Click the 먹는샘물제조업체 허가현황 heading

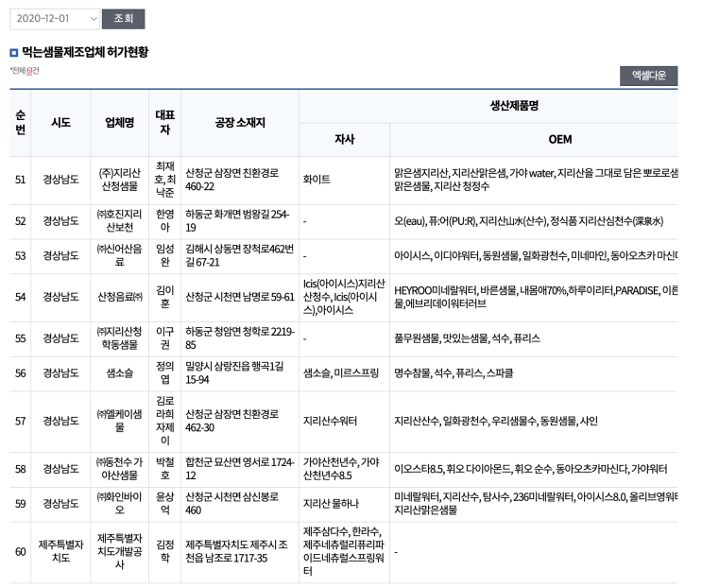(85, 52)
